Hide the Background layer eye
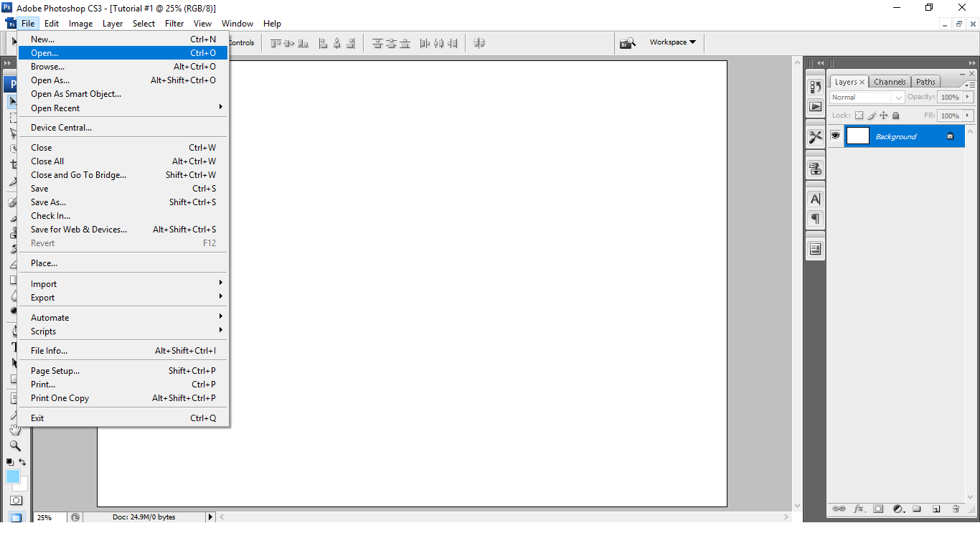This screenshot has width=980, height=551. [835, 136]
